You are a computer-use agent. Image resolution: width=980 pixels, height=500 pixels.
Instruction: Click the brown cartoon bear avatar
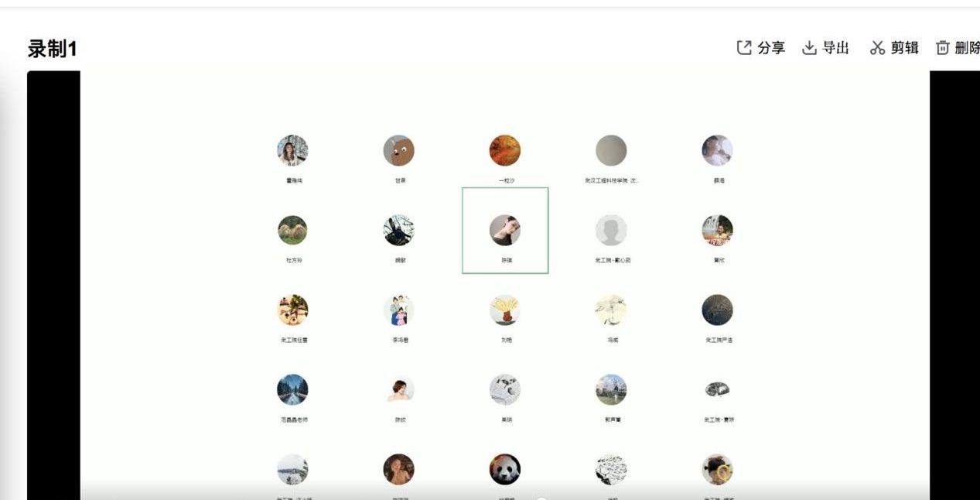point(398,150)
